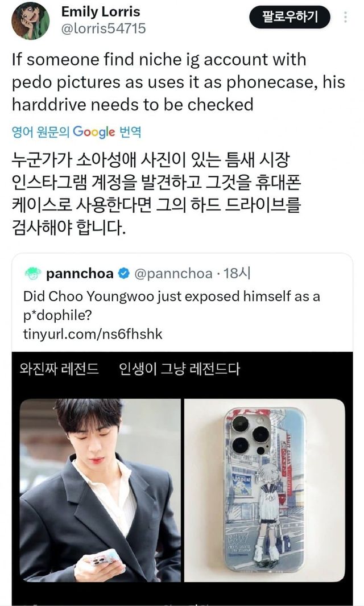The image size is (364, 606).
Task: Open the pannchoa account name
Action: coord(80,274)
